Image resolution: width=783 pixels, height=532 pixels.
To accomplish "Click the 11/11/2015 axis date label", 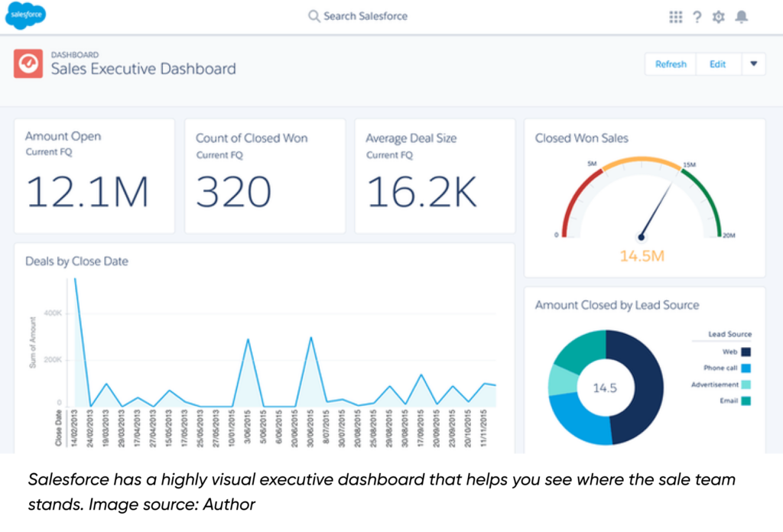I will pos(483,428).
